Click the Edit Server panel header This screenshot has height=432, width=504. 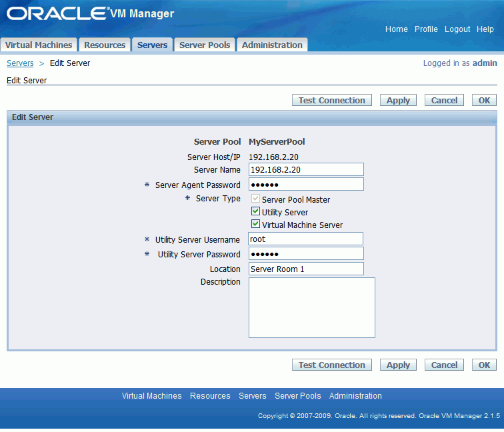pos(252,117)
